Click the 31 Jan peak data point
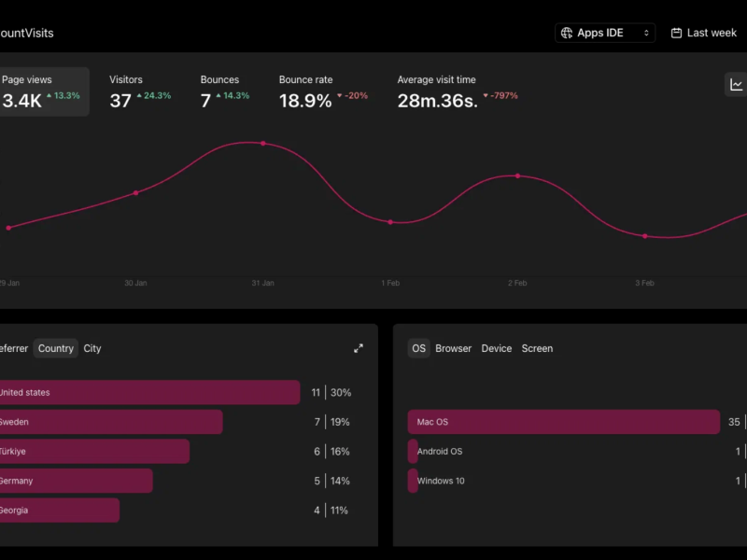This screenshot has width=747, height=560. point(263,144)
